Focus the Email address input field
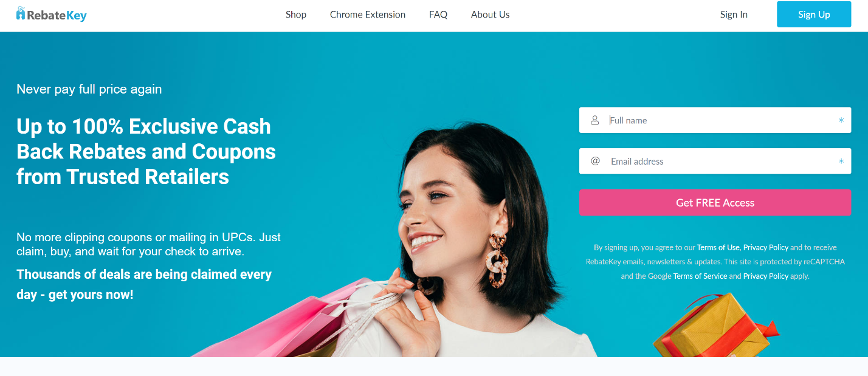Viewport: 868px width, 376px height. click(715, 161)
